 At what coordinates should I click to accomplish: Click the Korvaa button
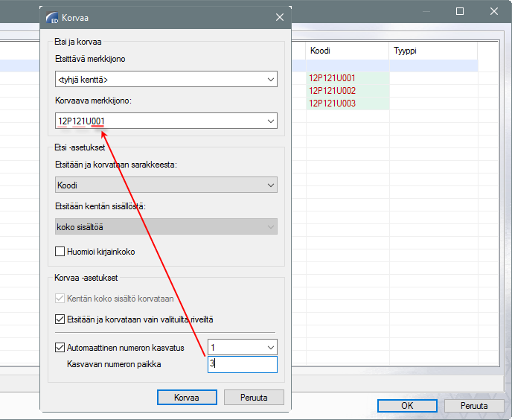tap(187, 398)
